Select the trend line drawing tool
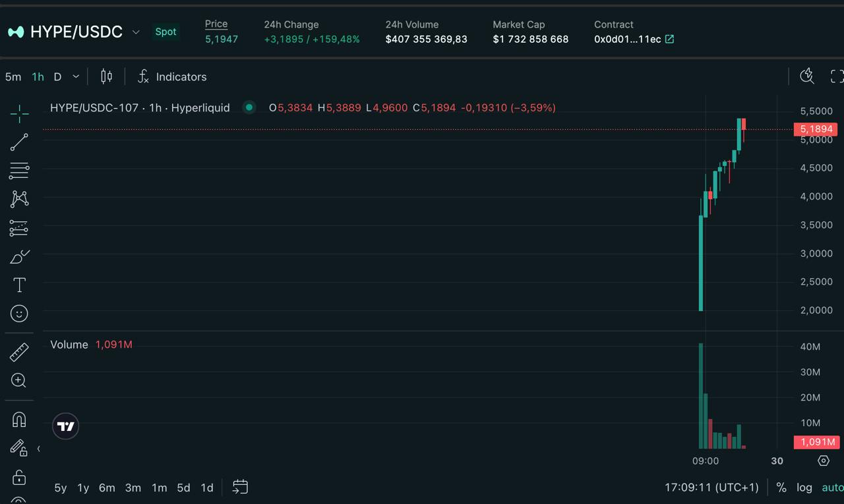This screenshot has width=844, height=504. [x=19, y=142]
